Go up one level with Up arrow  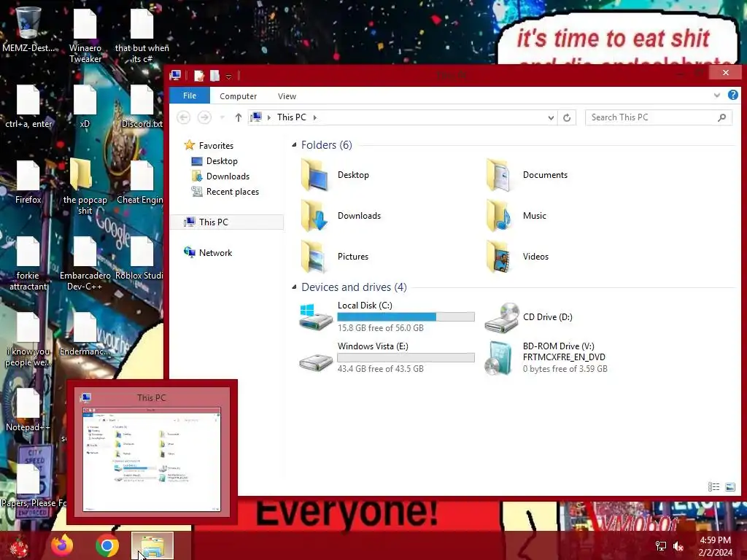pos(239,117)
